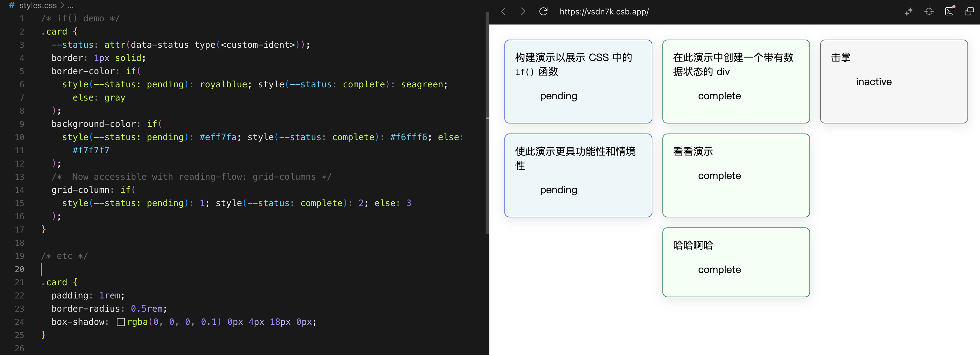
Task: Click line number 9 in the gutter
Action: tap(22, 124)
